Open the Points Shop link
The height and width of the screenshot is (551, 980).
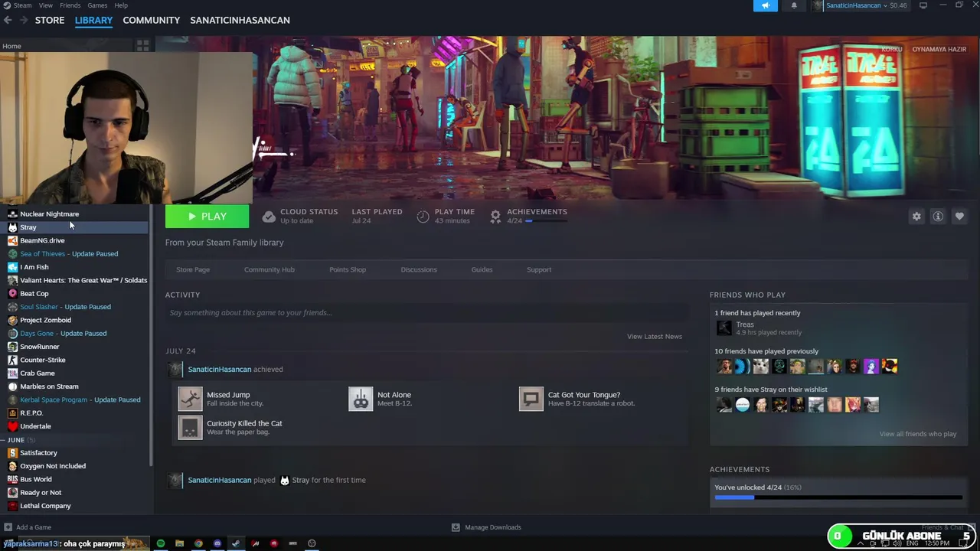click(x=348, y=269)
